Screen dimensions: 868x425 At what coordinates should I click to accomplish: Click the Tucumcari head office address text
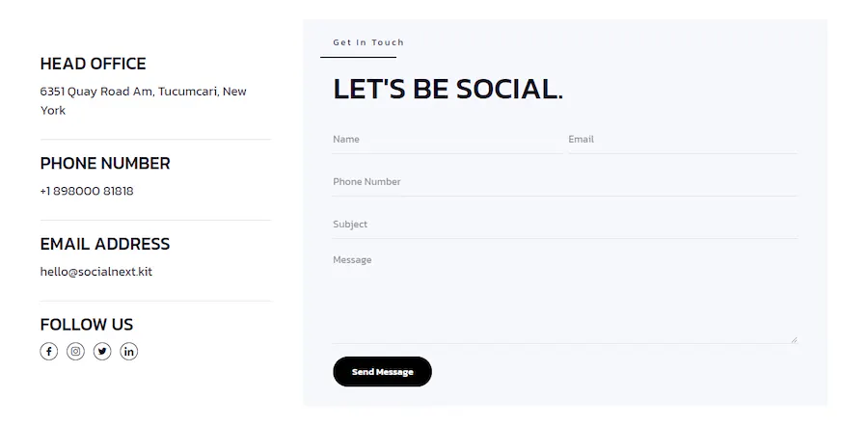[x=144, y=101]
